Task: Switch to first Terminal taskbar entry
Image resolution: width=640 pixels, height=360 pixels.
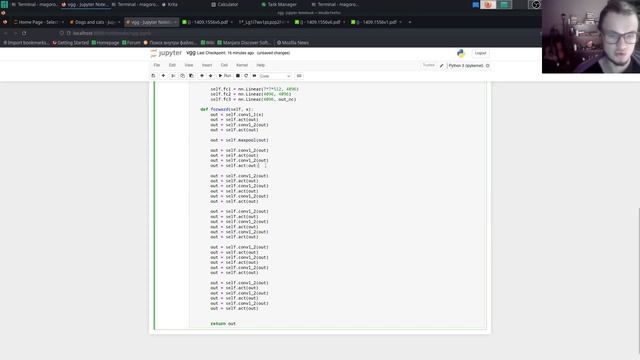Action: 34,4
